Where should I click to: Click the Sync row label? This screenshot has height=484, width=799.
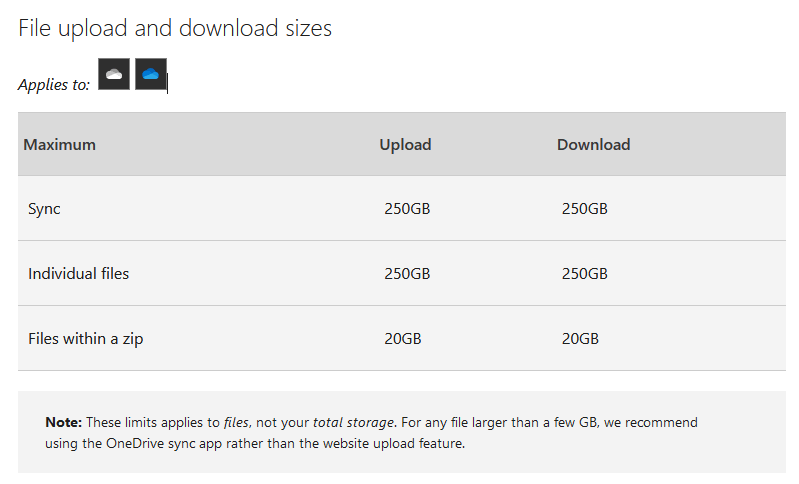pyautogui.click(x=44, y=209)
